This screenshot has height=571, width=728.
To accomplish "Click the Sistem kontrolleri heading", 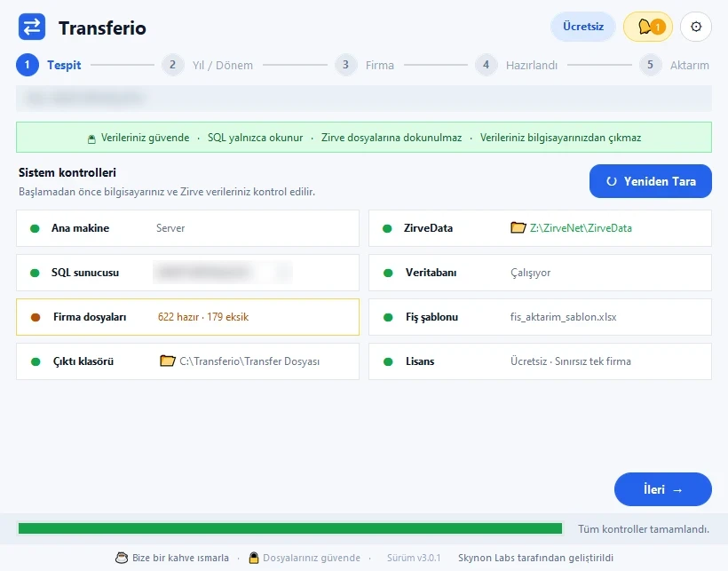I will [67, 172].
